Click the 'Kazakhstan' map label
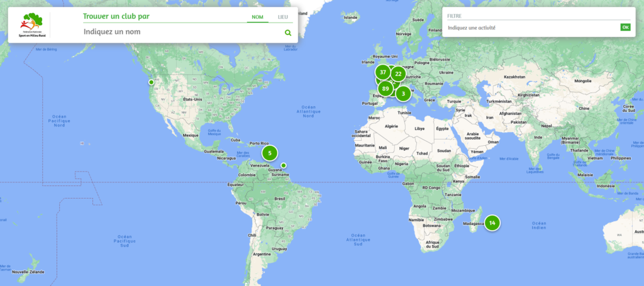The width and height of the screenshot is (644, 286). 514,77
